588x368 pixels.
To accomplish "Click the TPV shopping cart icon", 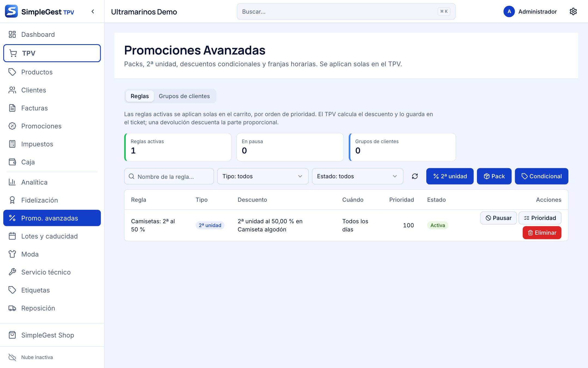I will click(13, 53).
